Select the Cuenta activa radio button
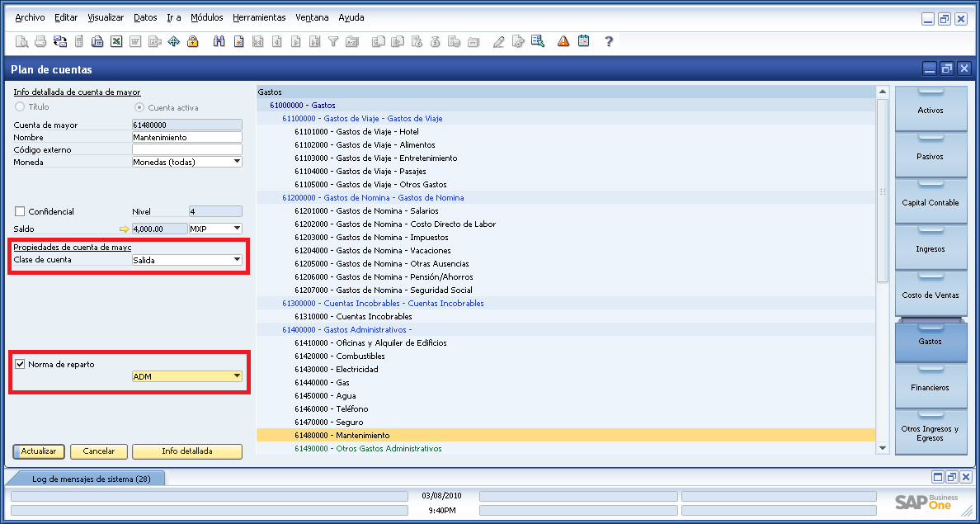Image resolution: width=980 pixels, height=524 pixels. [142, 106]
